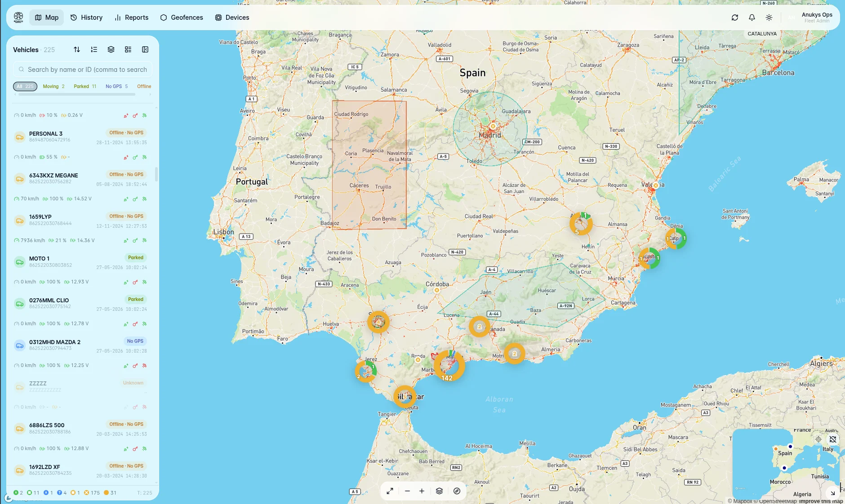
Task: Click the vehicle list vertical scrollbar
Action: (x=156, y=174)
